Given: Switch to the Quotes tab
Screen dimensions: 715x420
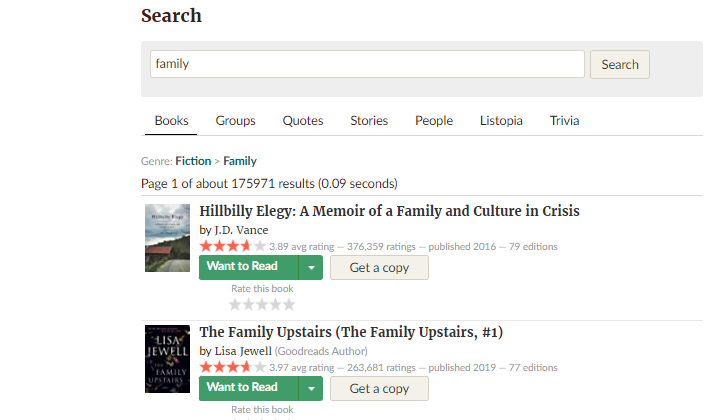Looking at the screenshot, I should 303,121.
